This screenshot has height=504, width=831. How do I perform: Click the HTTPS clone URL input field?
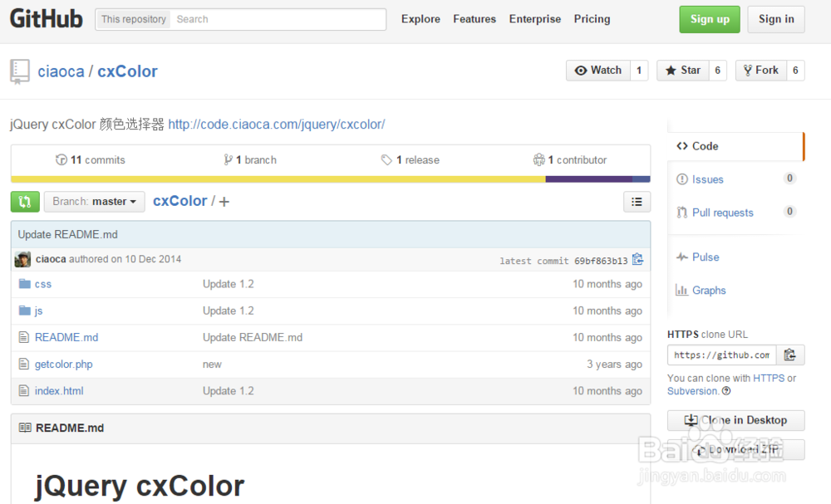click(x=721, y=355)
